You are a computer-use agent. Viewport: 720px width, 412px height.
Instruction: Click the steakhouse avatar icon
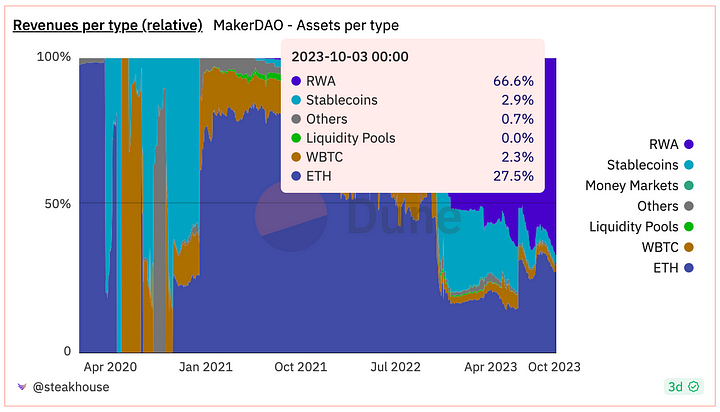pos(22,387)
